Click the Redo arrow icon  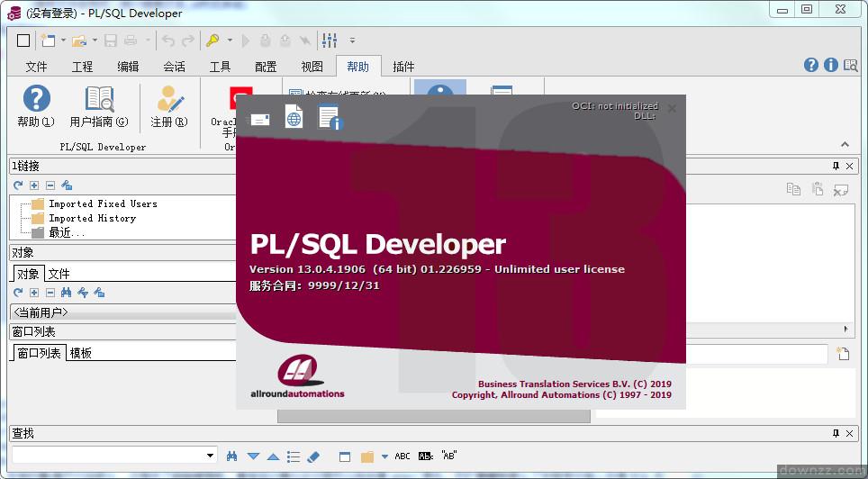188,41
